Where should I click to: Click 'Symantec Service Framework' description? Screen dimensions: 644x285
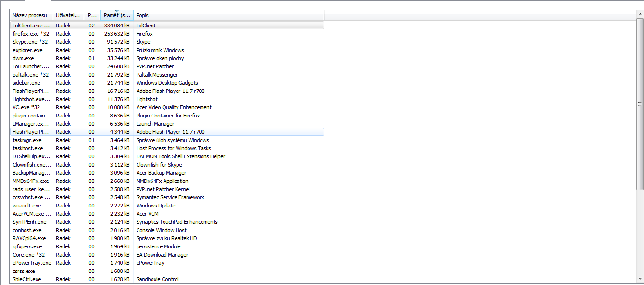[170, 197]
